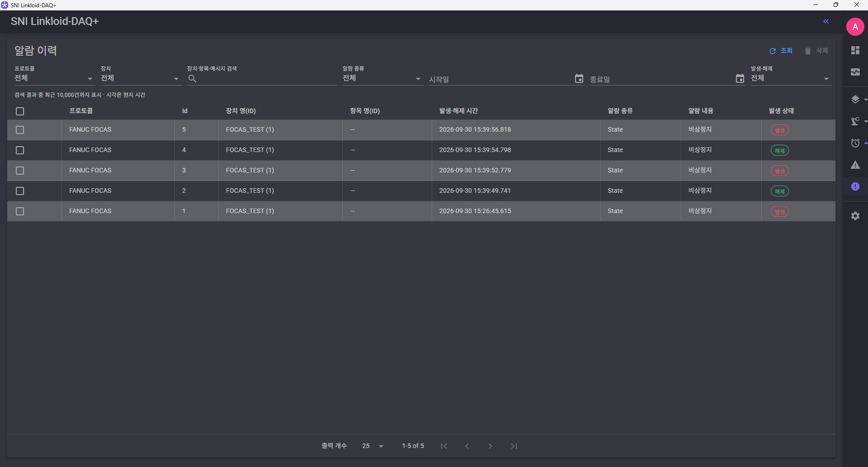This screenshot has height=467, width=868.
Task: Go to last page of results
Action: click(x=514, y=446)
